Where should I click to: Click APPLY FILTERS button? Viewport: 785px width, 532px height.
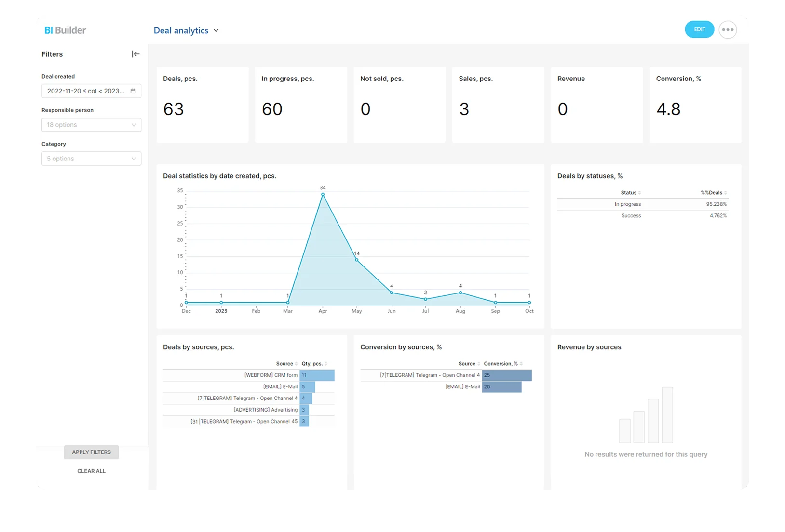point(91,452)
